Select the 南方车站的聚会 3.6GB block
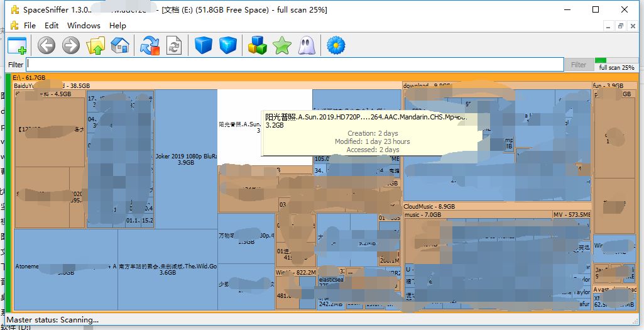Viewport: 644px width, 330px height. click(x=168, y=269)
